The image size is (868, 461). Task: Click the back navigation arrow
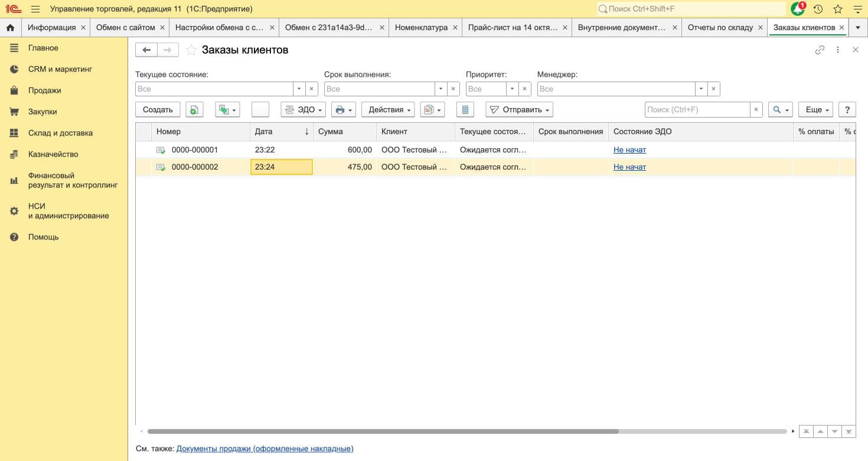(146, 50)
